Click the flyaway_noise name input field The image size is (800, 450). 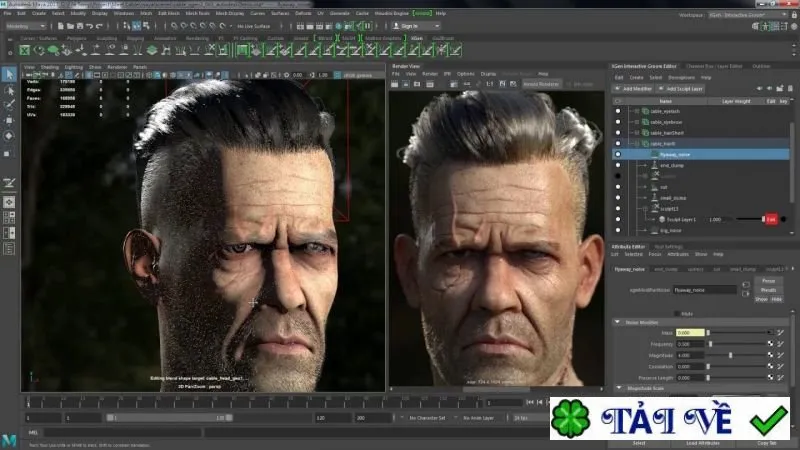(x=705, y=290)
